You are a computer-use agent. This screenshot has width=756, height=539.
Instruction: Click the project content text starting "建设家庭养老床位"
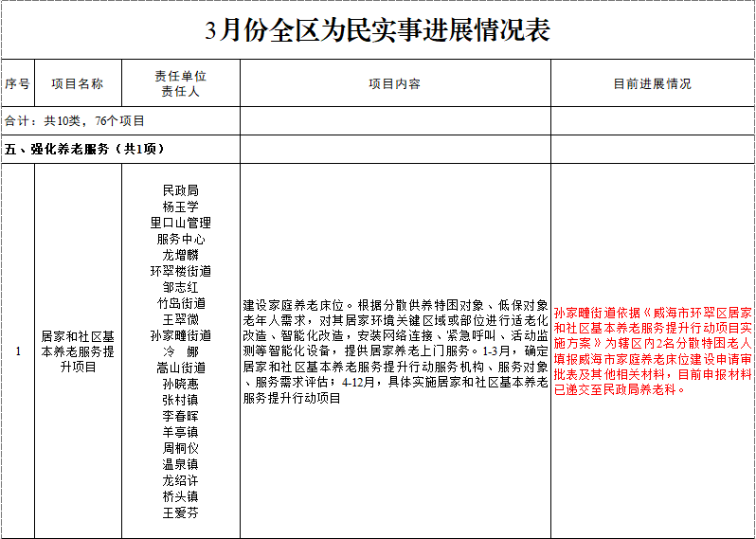[394, 352]
